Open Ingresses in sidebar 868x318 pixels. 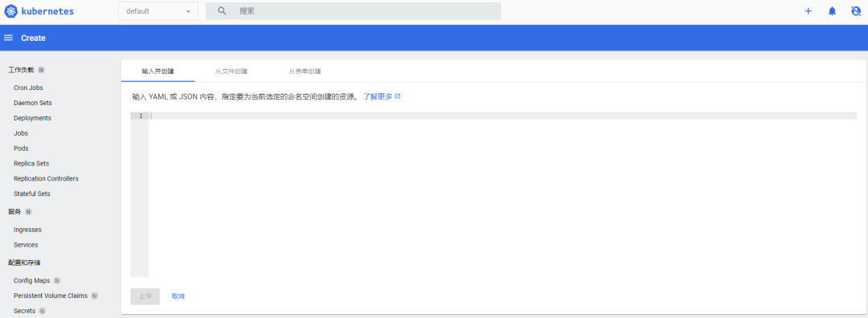tap(27, 230)
